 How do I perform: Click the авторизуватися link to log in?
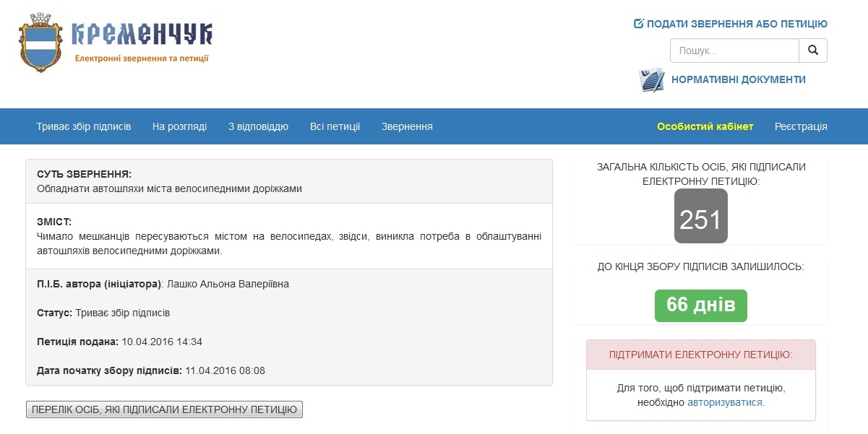point(725,402)
